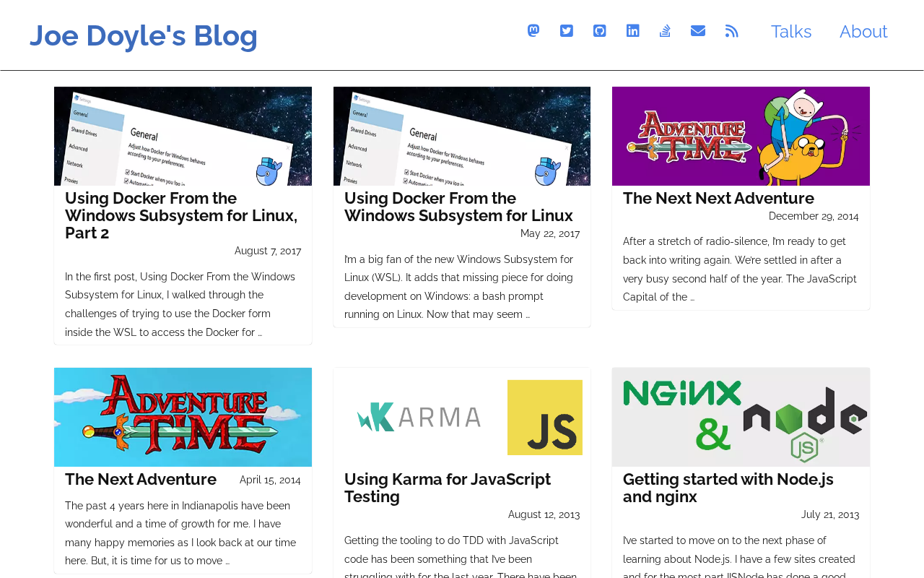
Task: Click the Joe Doyle's Blog site title
Action: click(x=144, y=35)
